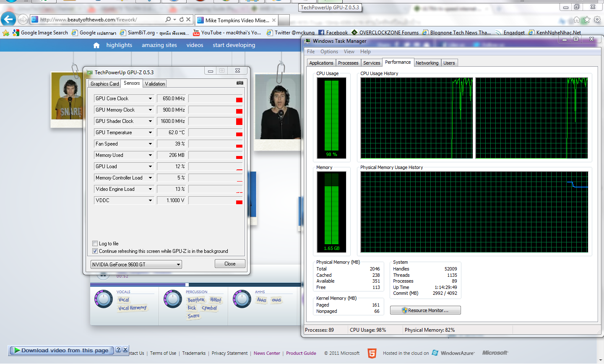
Task: Open the browser Home icon near the gear
Action: (577, 19)
